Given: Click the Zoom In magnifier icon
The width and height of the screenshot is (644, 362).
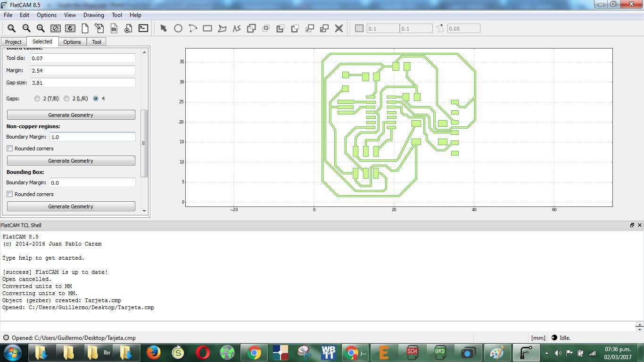Looking at the screenshot, I should click(x=41, y=28).
